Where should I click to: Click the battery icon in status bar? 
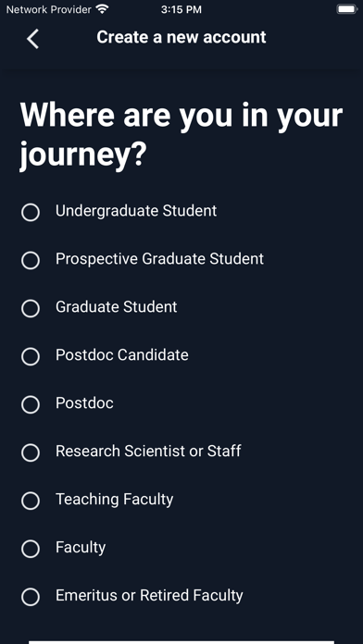point(347,9)
